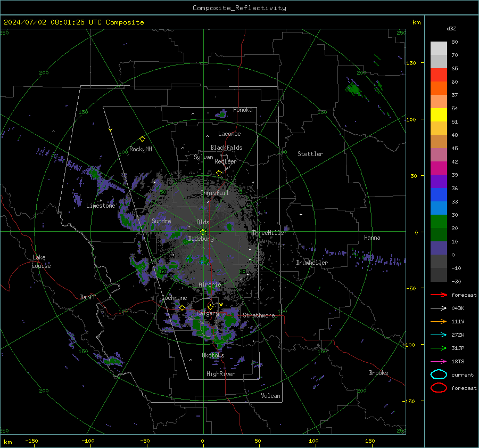Click the magenta 18TS arrow legend icon
The image size is (479, 448).
439,361
